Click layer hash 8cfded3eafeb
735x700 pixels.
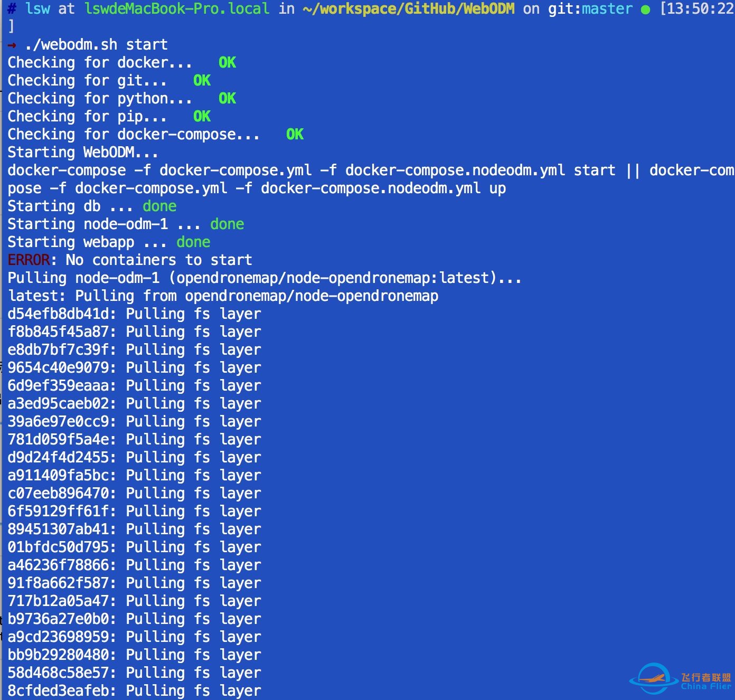[x=58, y=690]
